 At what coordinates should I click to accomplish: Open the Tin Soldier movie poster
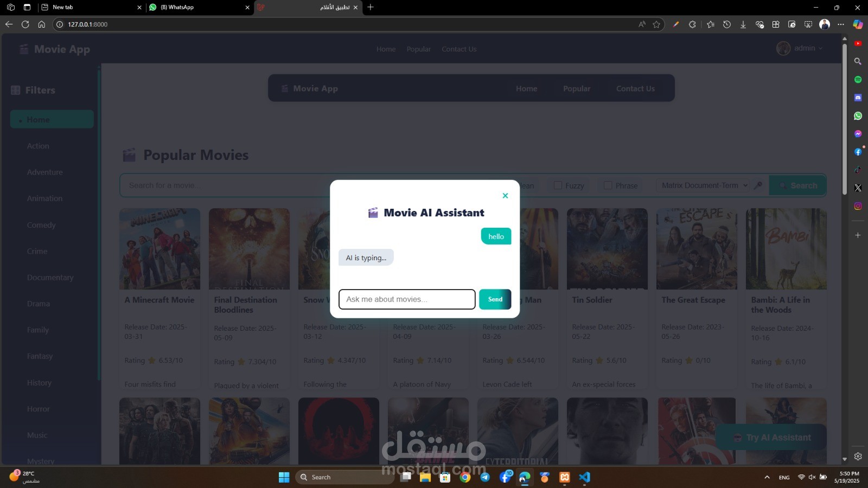pos(607,249)
